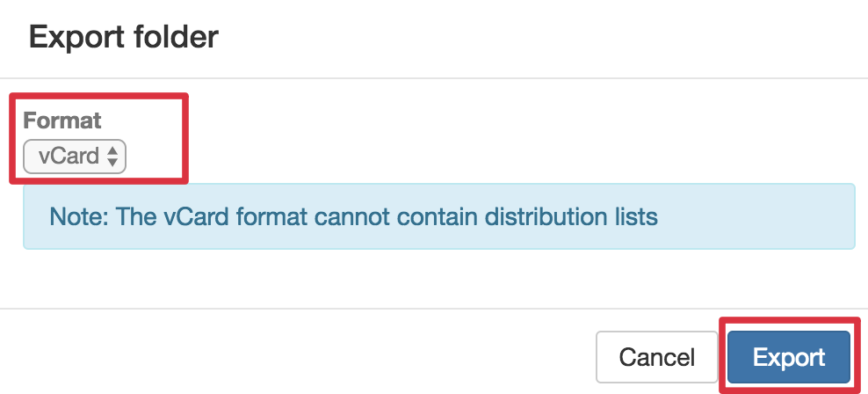This screenshot has height=394, width=868.
Task: Click the Format combo box showing vCard
Action: pyautogui.click(x=75, y=157)
